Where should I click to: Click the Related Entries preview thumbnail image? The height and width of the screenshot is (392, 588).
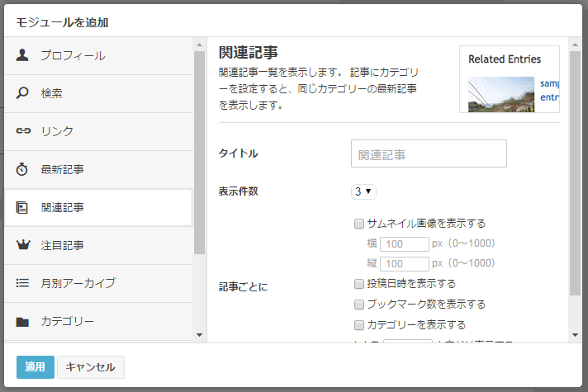(x=501, y=94)
